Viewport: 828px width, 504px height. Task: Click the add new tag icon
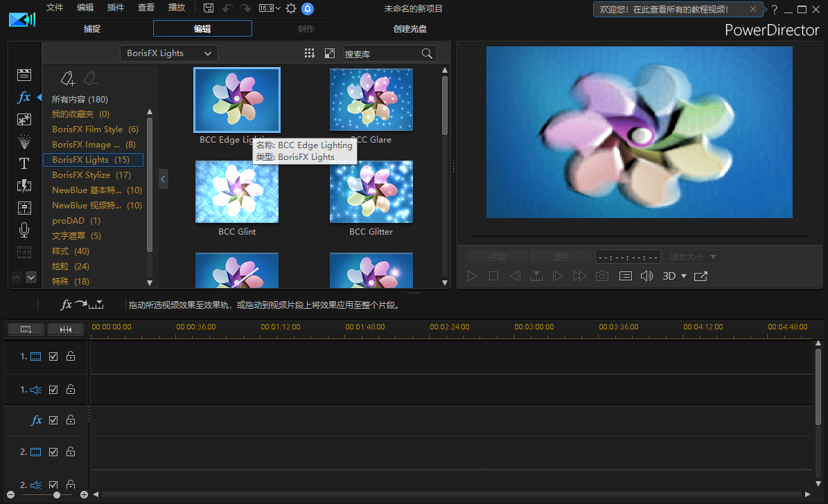[68, 79]
